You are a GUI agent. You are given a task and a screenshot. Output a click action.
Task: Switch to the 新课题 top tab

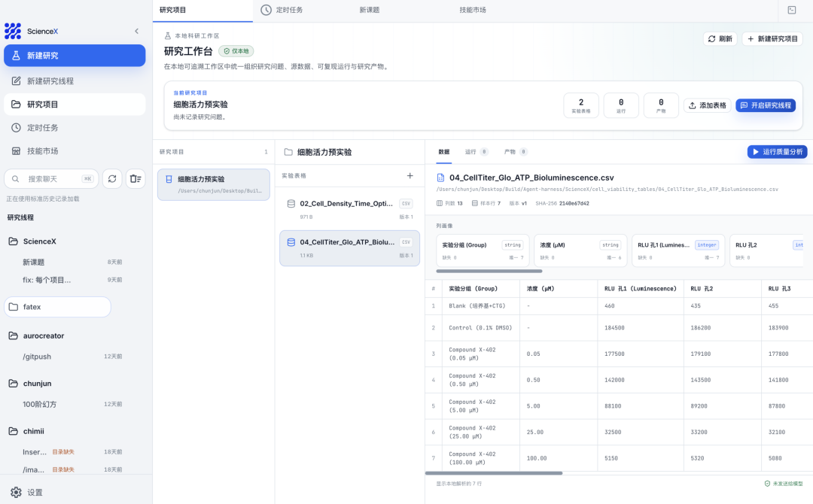[369, 10]
